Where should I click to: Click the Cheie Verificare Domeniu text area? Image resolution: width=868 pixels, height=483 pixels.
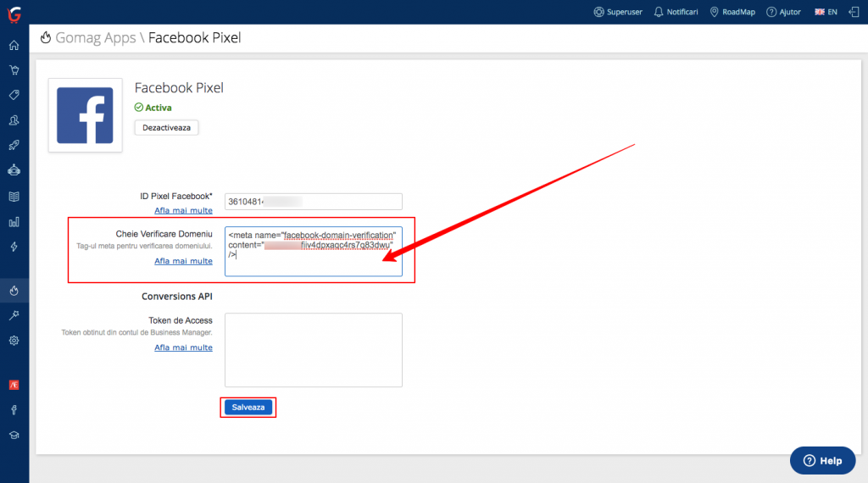[x=314, y=251]
